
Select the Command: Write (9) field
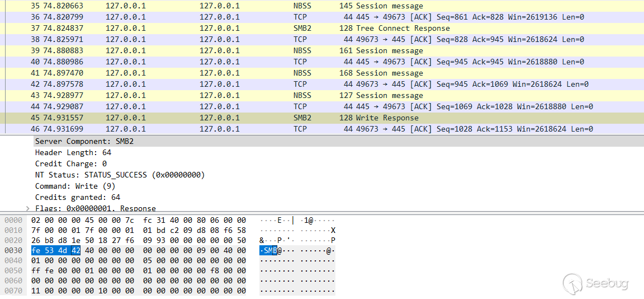tap(75, 186)
